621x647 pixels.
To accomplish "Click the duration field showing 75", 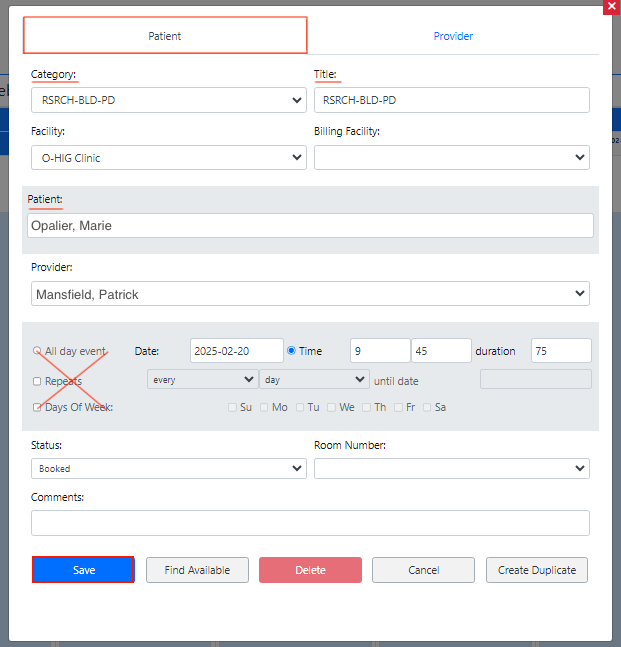I will (560, 351).
